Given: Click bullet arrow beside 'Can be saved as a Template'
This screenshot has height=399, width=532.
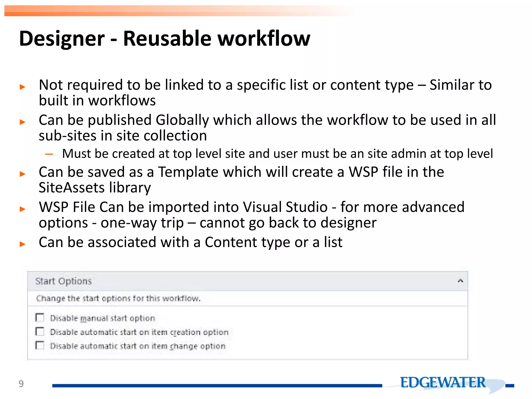Looking at the screenshot, I should (23, 174).
